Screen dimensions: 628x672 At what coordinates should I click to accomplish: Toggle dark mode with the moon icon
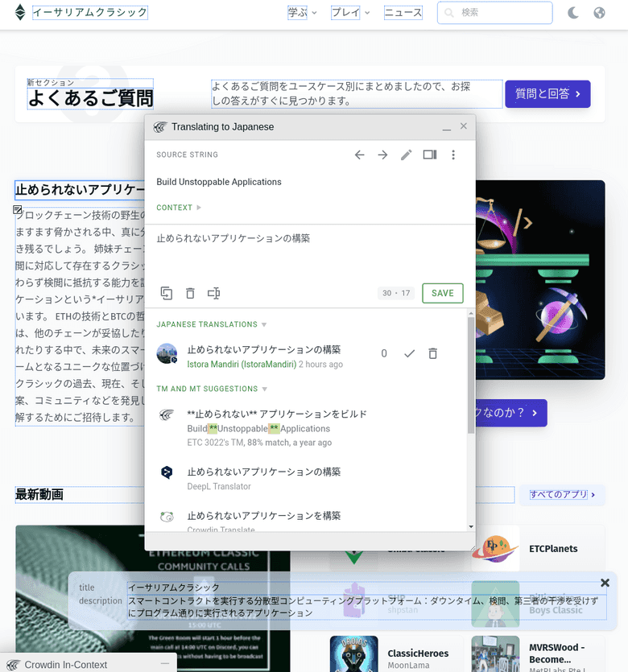(573, 13)
